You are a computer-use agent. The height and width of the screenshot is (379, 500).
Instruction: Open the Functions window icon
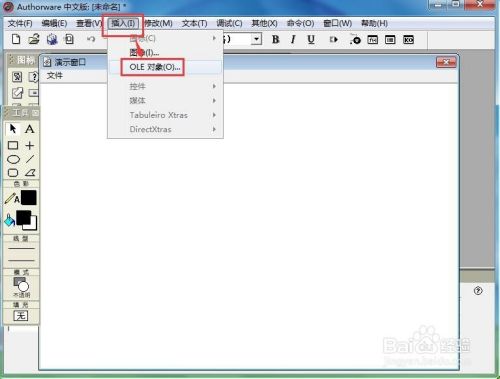(373, 40)
